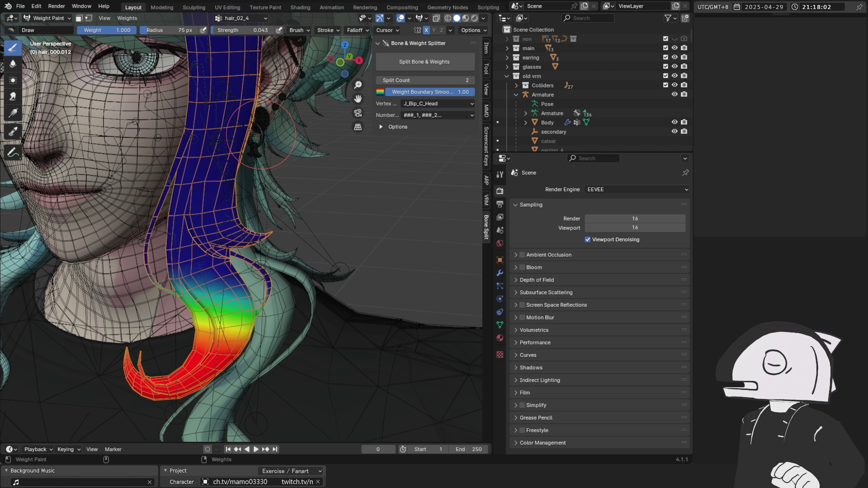
Task: Open the Object Data mesh tab
Action: 500,325
